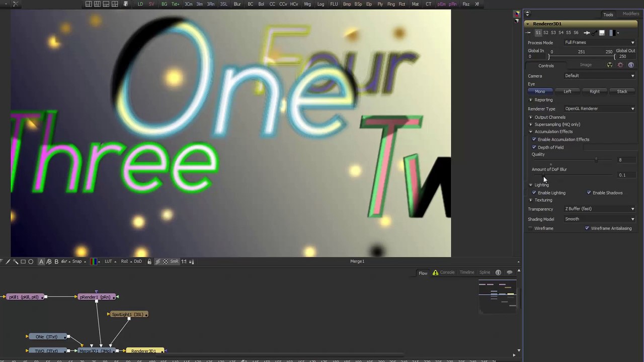Add a particle emitter (pEm) tool

(441, 4)
